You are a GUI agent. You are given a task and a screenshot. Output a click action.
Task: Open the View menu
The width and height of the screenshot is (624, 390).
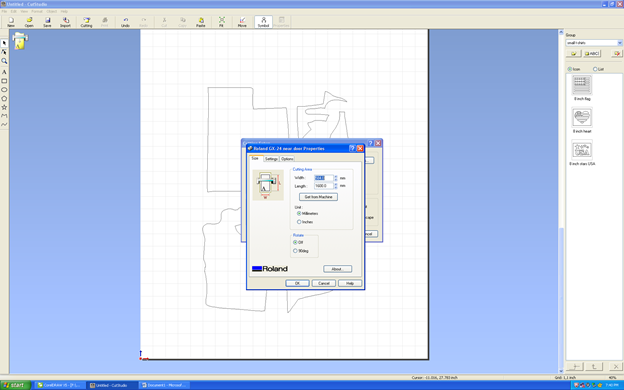(x=24, y=12)
